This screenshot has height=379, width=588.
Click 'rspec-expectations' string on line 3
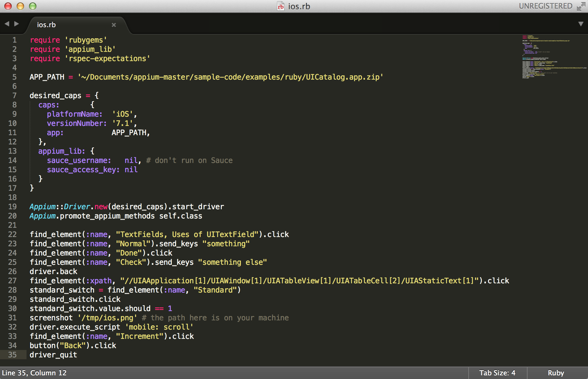click(x=107, y=59)
